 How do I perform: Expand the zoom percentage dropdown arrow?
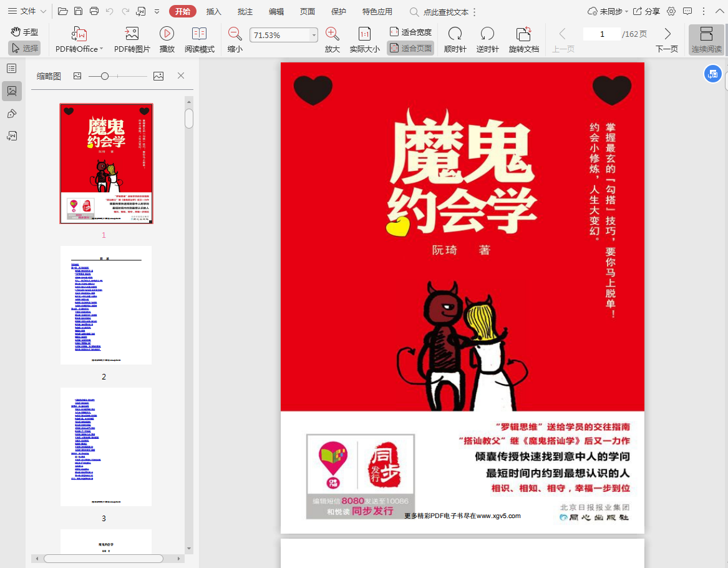coord(314,35)
